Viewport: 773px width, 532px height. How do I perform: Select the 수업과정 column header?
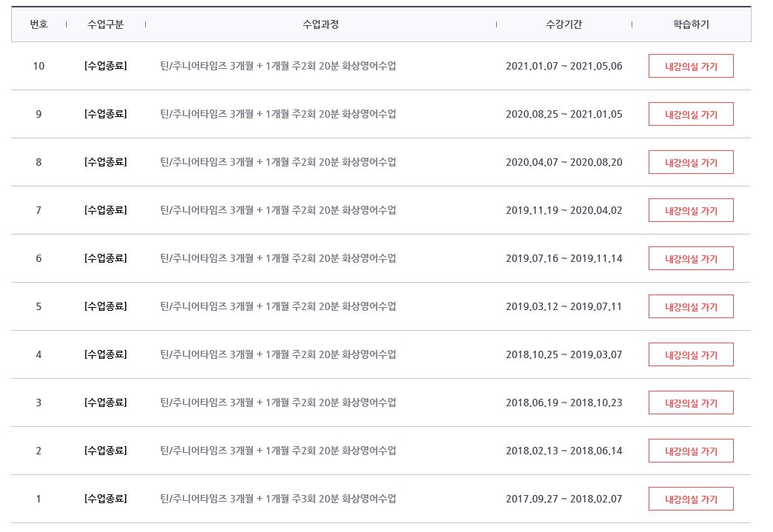click(321, 24)
